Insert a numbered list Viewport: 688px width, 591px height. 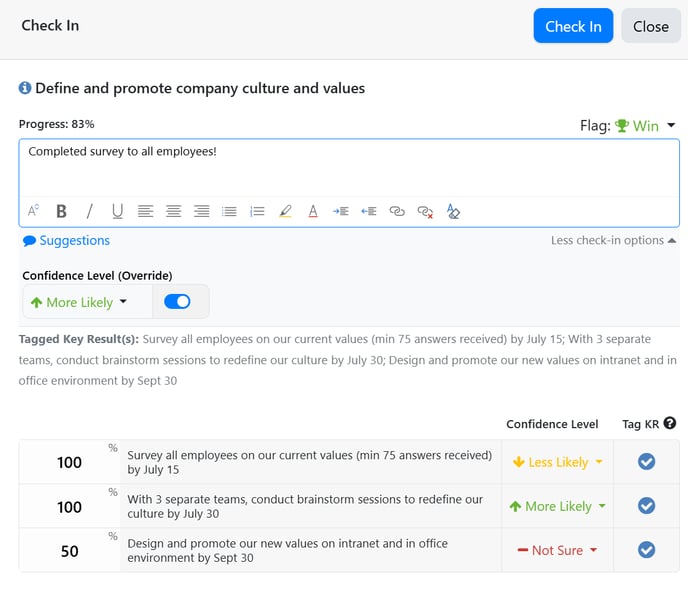(257, 211)
